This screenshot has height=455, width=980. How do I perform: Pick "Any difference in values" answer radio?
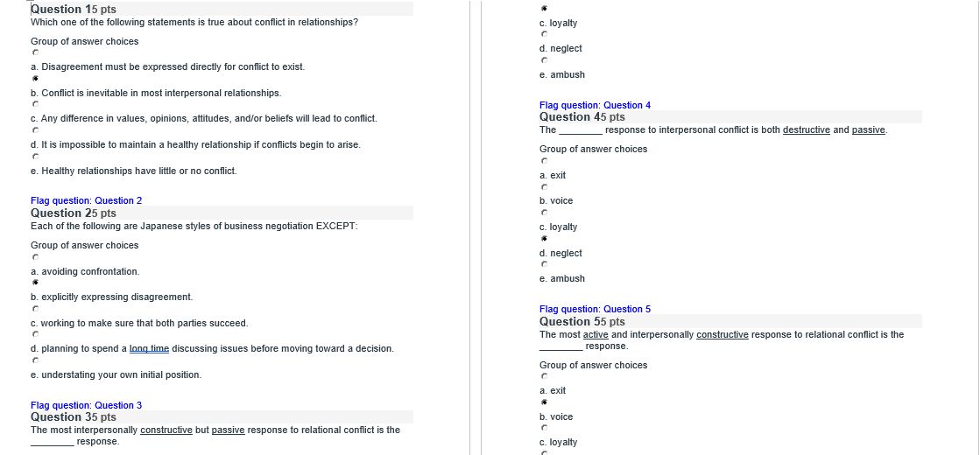34,104
